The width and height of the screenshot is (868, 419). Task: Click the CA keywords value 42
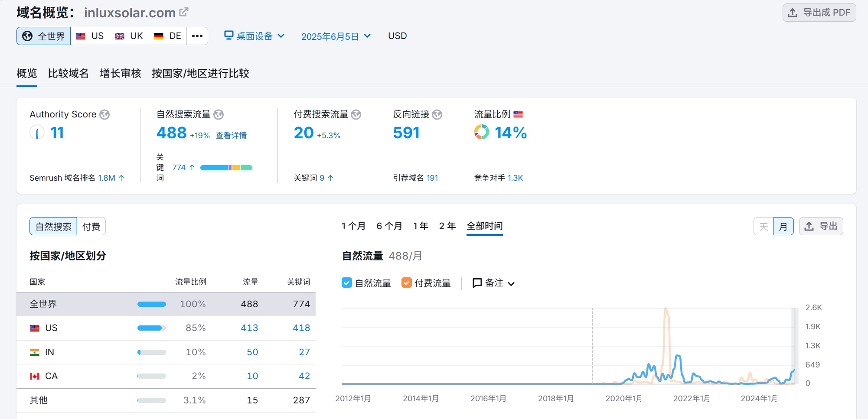304,376
